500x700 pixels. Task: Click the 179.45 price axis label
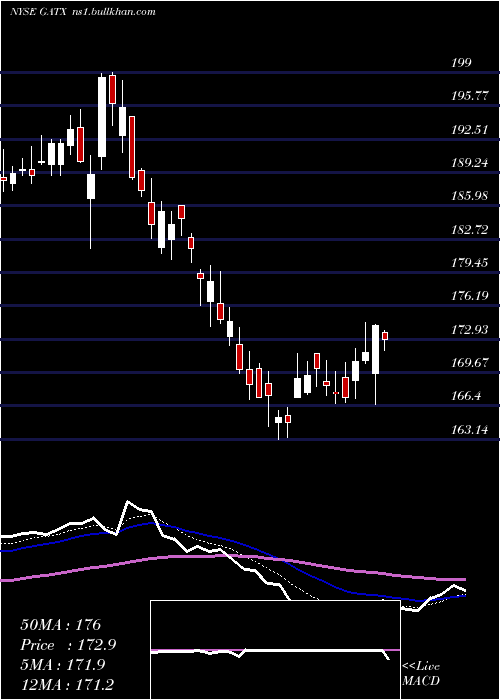[x=470, y=262]
